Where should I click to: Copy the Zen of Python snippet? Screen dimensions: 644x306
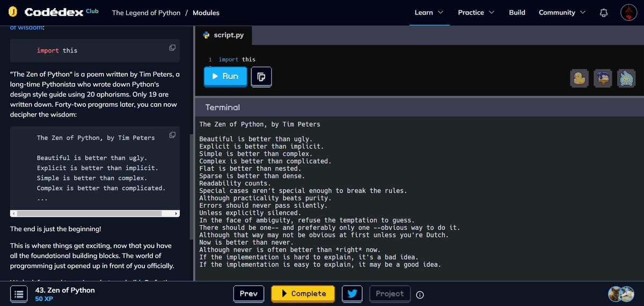tap(172, 135)
